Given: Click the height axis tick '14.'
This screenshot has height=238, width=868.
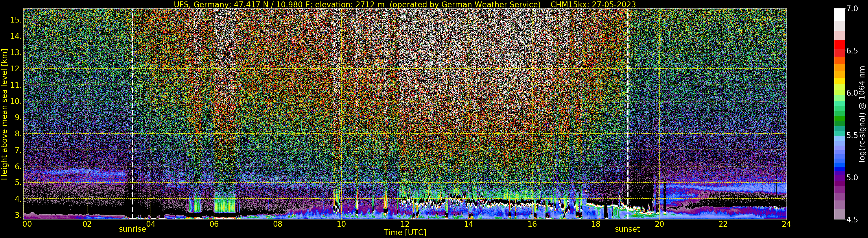Looking at the screenshot, I should 16,36.
